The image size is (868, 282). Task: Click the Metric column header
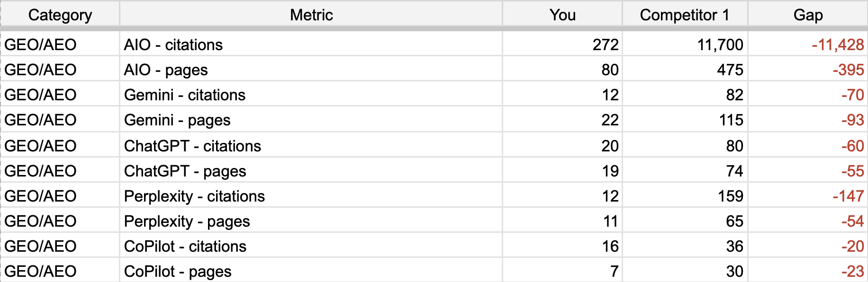point(311,15)
